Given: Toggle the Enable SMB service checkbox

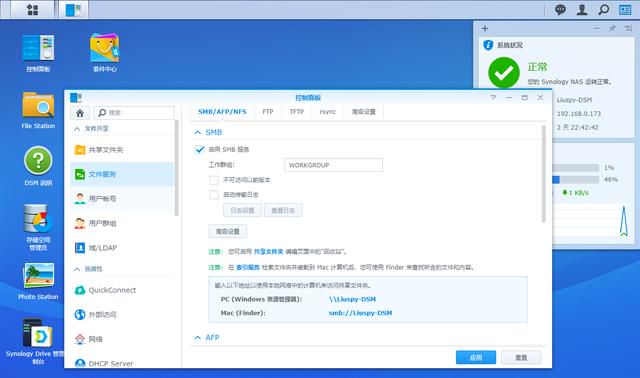Looking at the screenshot, I should 199,149.
